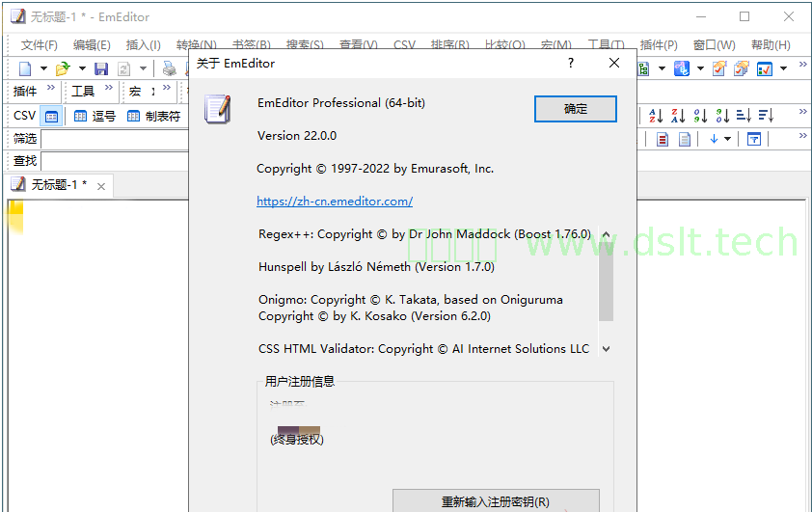Open the 文件(F) menu
The height and width of the screenshot is (512, 812).
tap(40, 45)
